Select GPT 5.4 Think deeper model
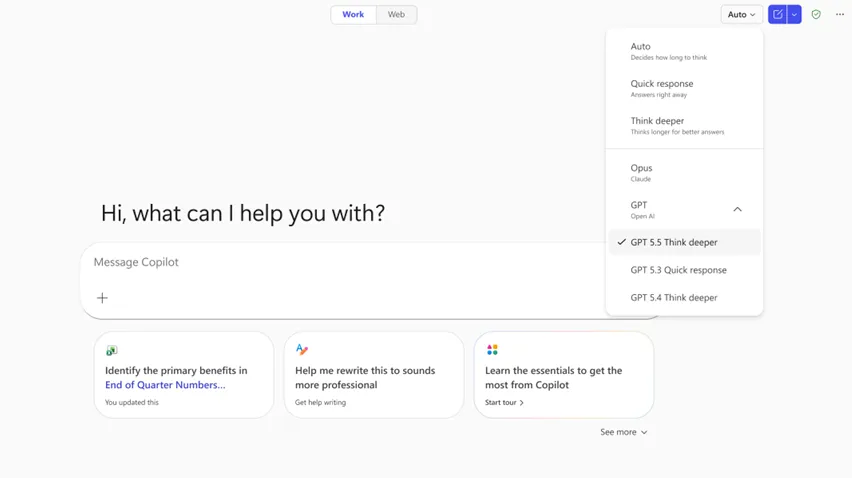The width and height of the screenshot is (852, 478). [674, 297]
